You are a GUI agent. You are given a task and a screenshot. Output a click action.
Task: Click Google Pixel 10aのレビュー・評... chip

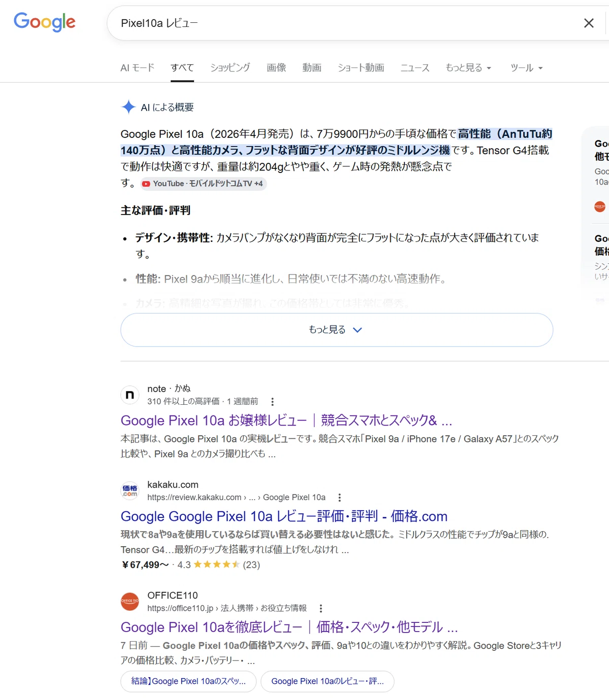click(327, 681)
